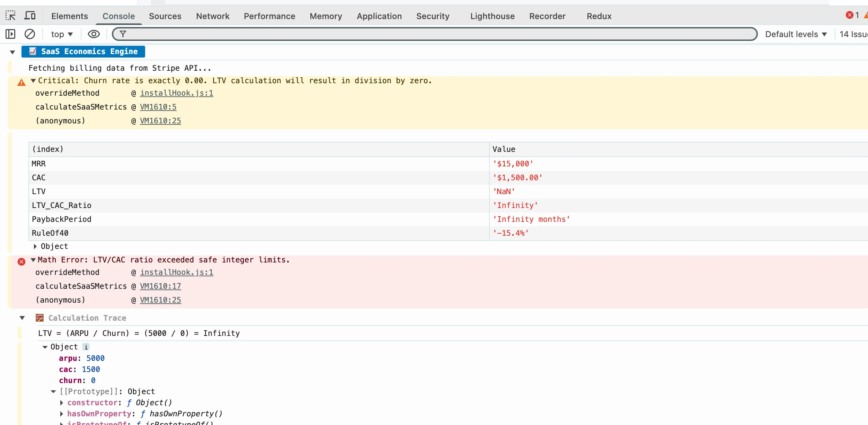
Task: Click the arpu: 5000 property
Action: pos(82,358)
